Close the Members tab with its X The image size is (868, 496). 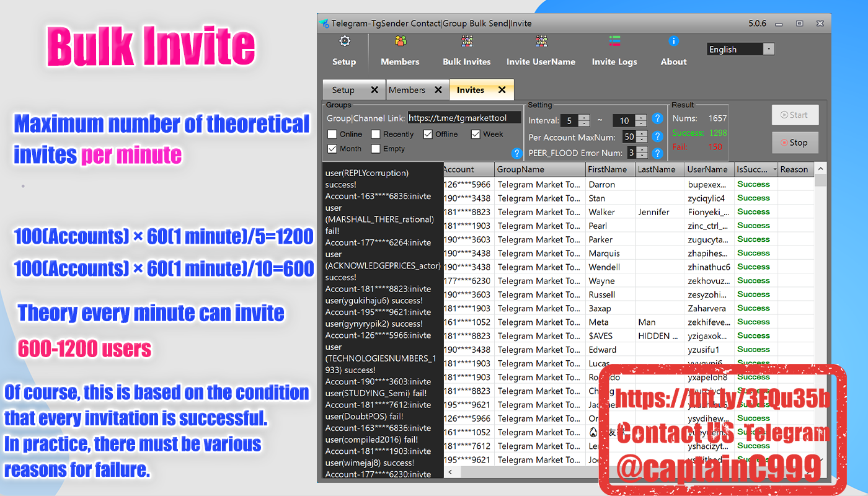click(x=438, y=90)
